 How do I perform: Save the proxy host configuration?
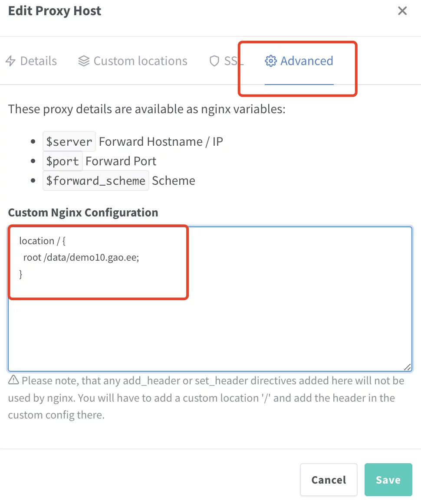pos(388,480)
